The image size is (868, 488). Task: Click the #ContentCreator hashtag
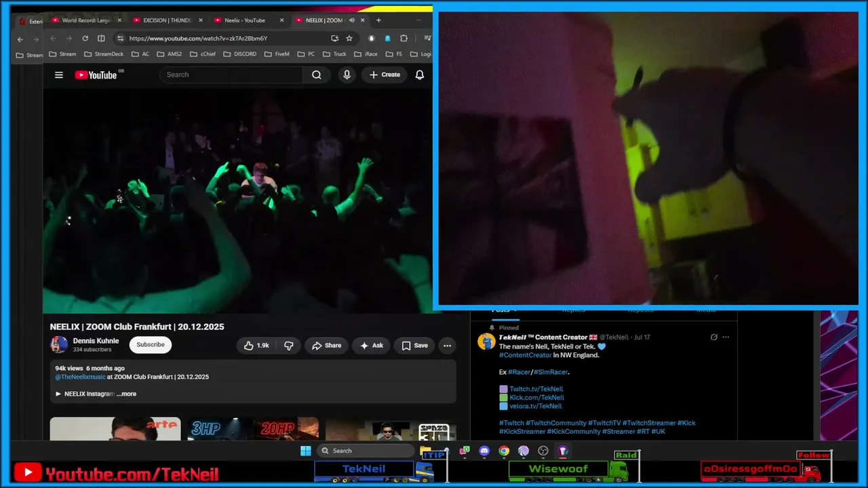pyautogui.click(x=526, y=355)
